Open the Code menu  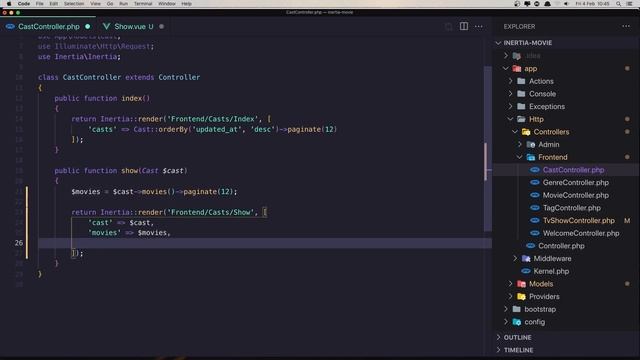pyautogui.click(x=24, y=4)
